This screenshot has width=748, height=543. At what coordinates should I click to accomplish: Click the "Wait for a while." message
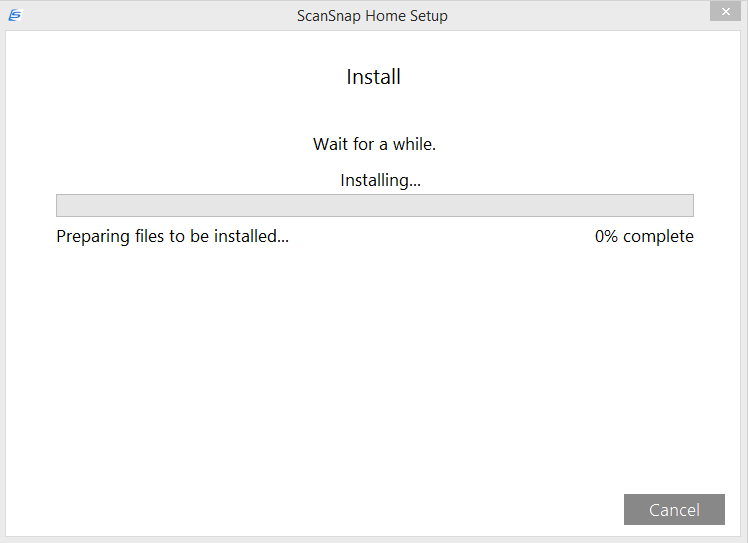click(x=374, y=144)
